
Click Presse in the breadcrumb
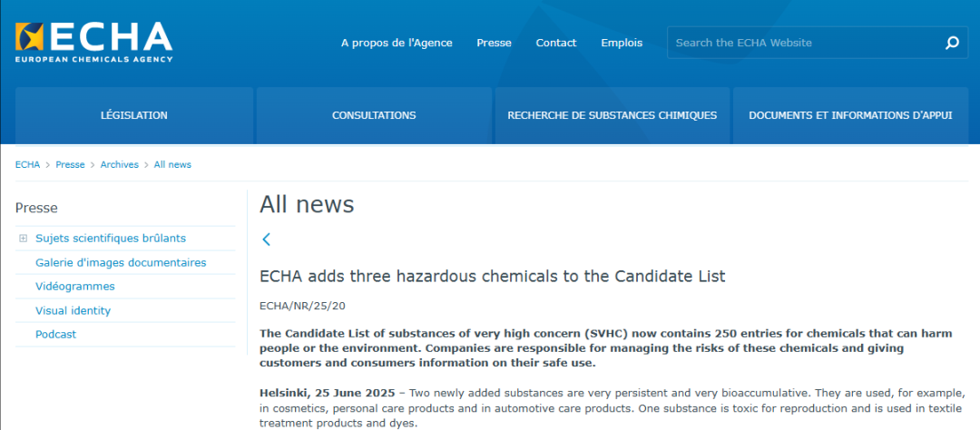70,164
